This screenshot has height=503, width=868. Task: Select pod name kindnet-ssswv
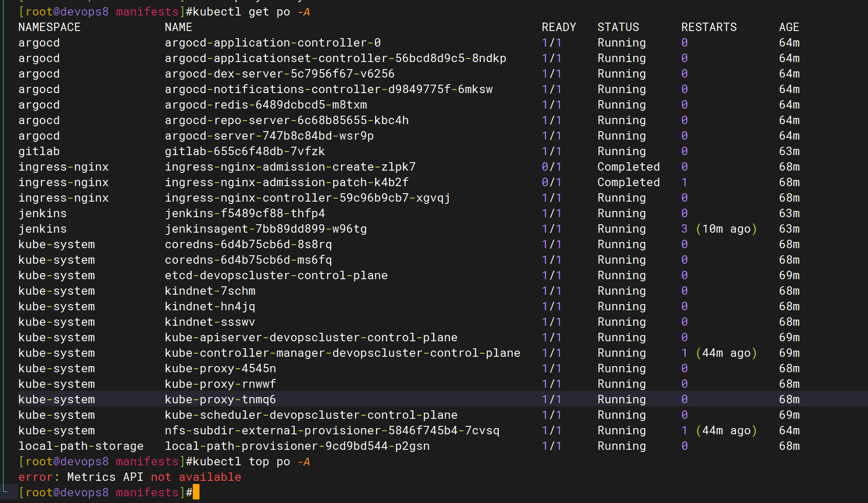click(x=210, y=322)
